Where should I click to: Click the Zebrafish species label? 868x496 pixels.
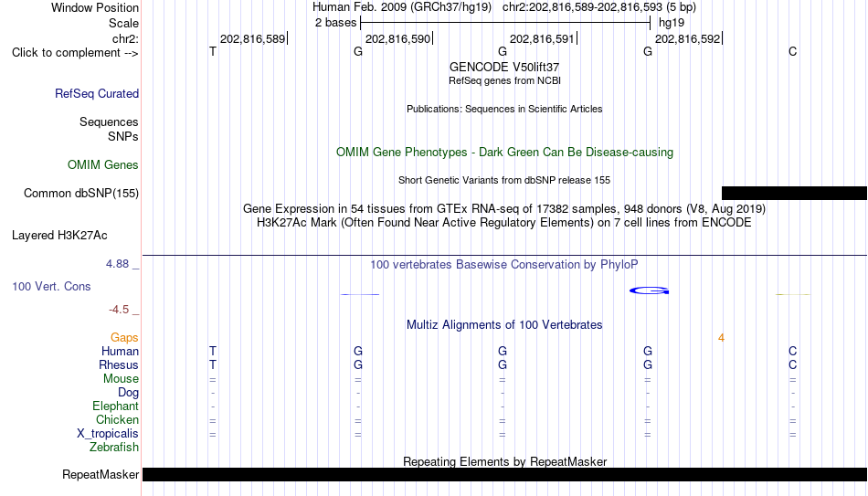coord(114,448)
